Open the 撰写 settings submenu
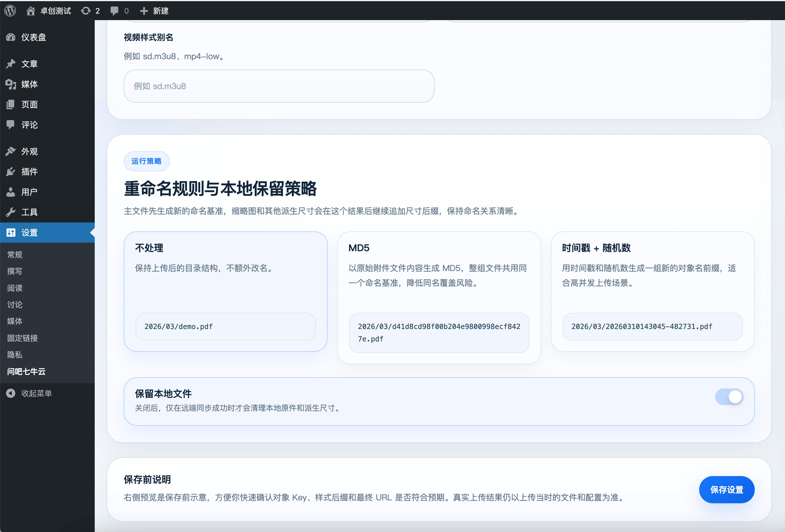Screen dimensions: 785x532 15,271
